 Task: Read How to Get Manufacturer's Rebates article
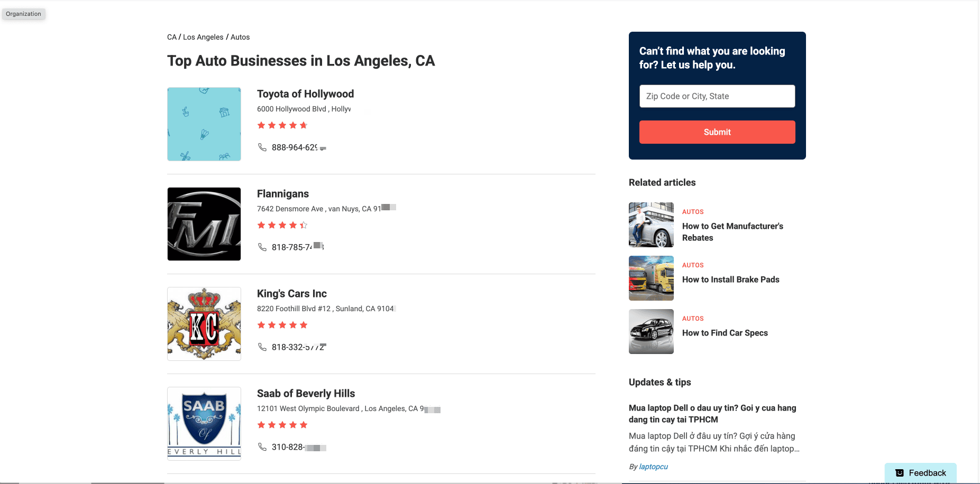click(x=732, y=232)
